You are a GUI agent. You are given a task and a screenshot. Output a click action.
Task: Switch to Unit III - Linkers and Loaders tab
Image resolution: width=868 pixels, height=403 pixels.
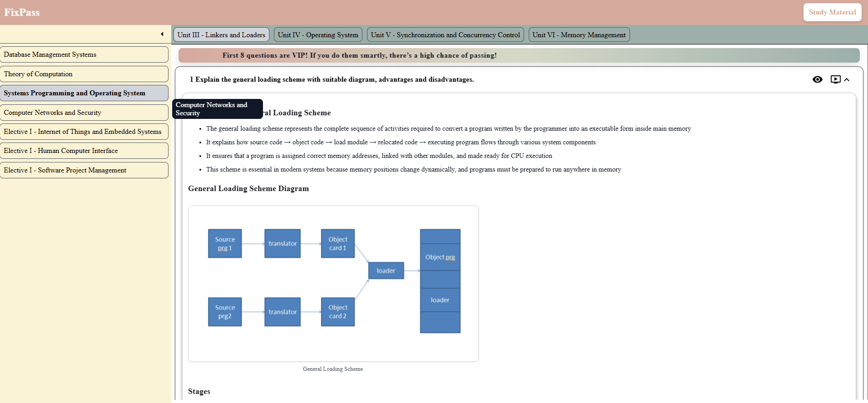(221, 35)
